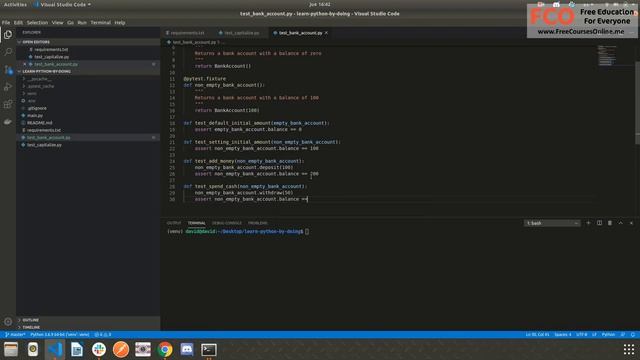Switch to the Output panel tab
The width and height of the screenshot is (640, 360).
[x=173, y=223]
